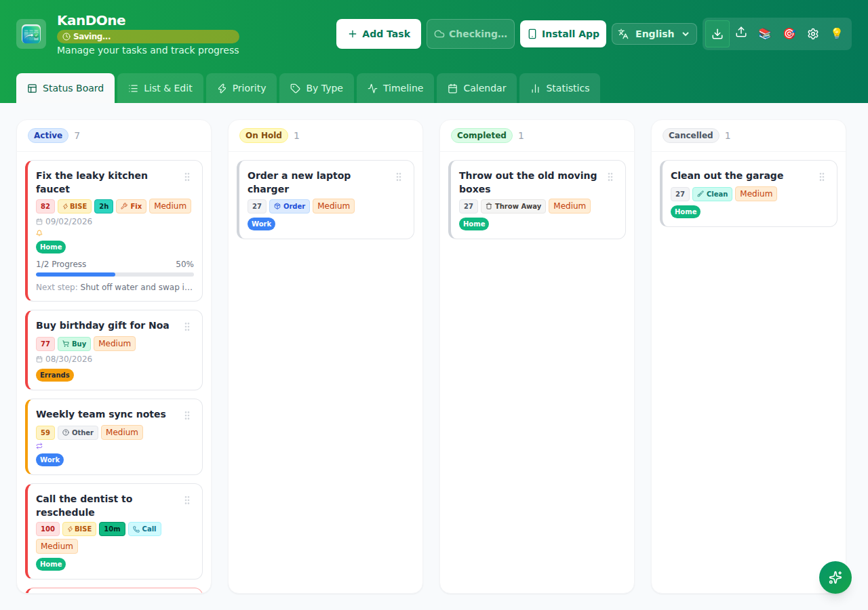Click the Errands tag on birthday gift card
The image size is (868, 610).
pyautogui.click(x=55, y=375)
